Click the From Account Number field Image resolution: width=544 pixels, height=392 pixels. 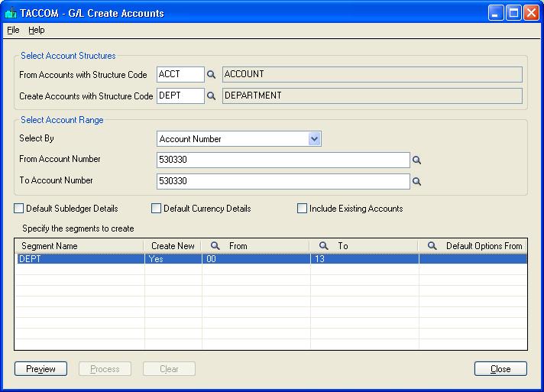click(283, 160)
